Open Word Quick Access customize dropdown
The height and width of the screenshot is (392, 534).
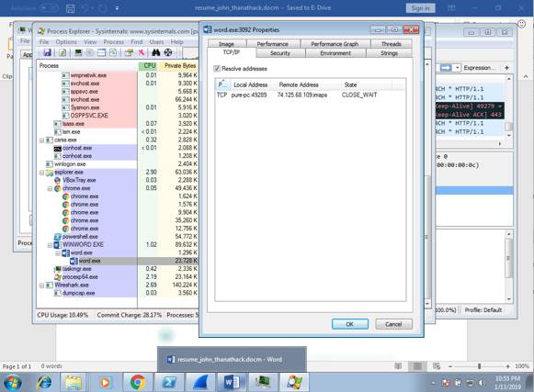[x=117, y=8]
